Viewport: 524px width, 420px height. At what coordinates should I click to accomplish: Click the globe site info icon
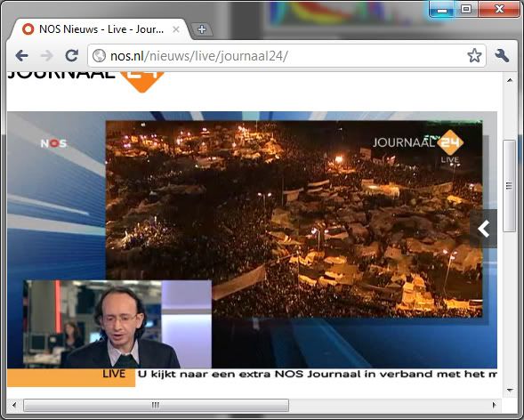click(99, 56)
